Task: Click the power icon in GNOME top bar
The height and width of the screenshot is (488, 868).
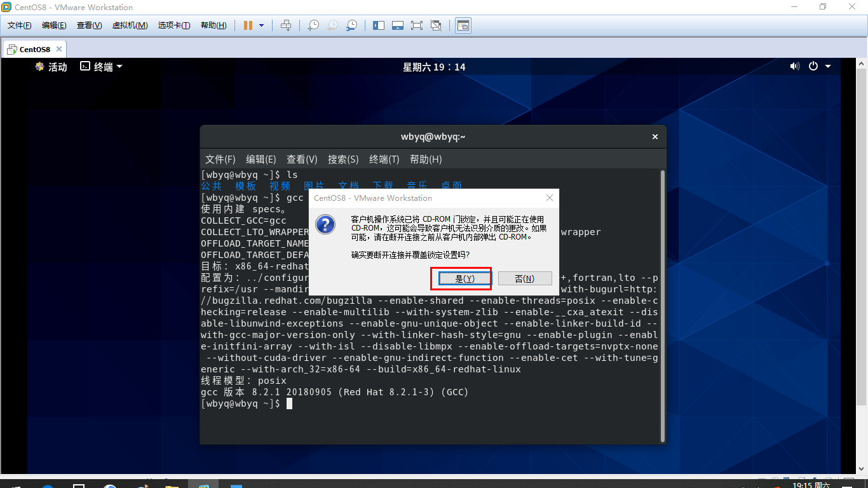Action: tap(813, 67)
